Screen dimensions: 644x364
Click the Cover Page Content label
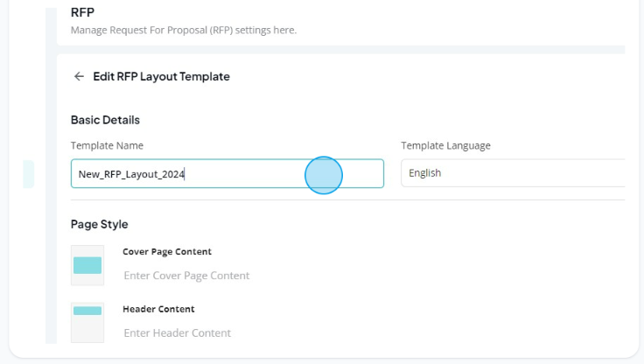pos(167,251)
